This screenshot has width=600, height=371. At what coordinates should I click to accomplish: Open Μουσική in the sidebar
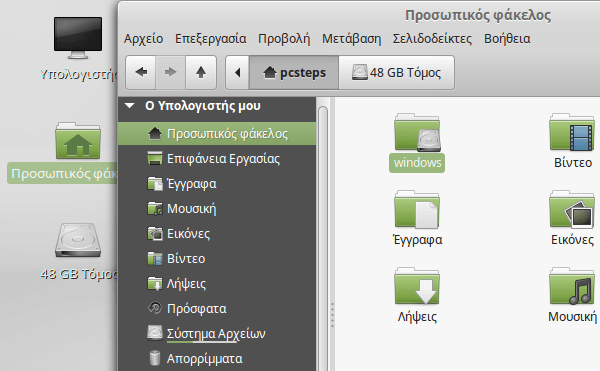click(217, 208)
